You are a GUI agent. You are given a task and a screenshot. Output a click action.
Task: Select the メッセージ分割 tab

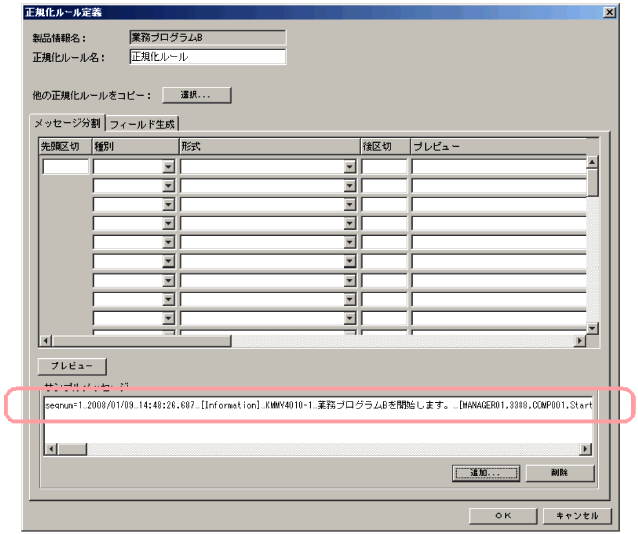click(x=68, y=124)
